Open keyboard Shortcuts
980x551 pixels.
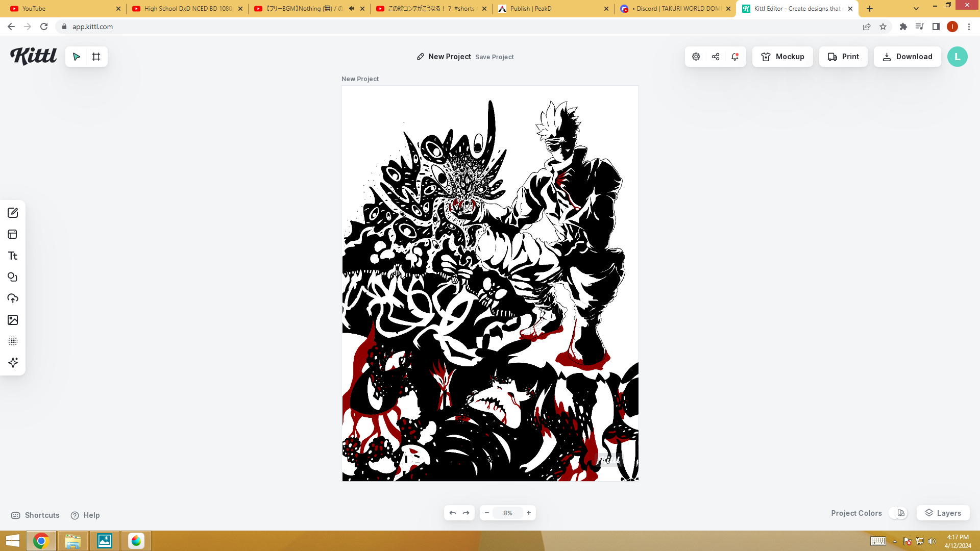35,515
